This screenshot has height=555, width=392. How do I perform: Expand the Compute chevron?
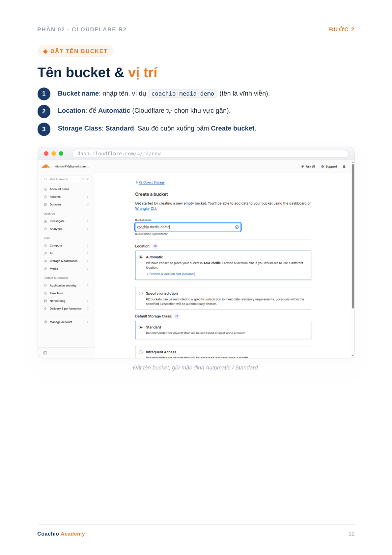88,246
